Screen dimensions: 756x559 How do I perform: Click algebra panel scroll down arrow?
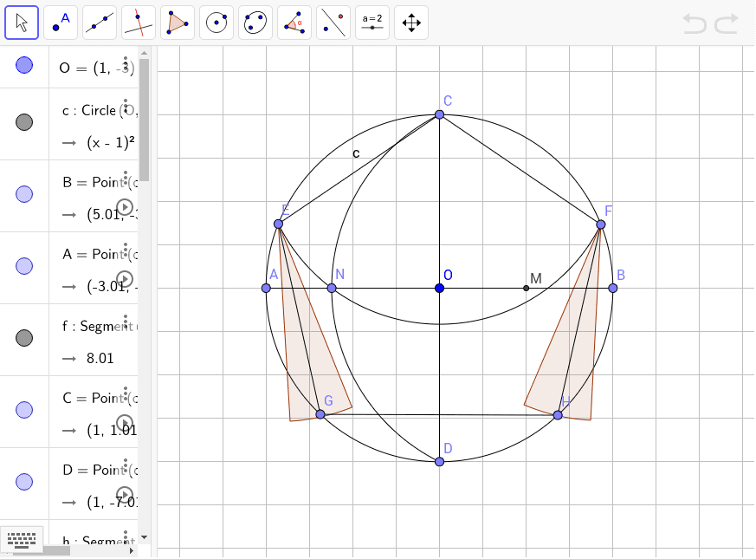click(x=144, y=536)
